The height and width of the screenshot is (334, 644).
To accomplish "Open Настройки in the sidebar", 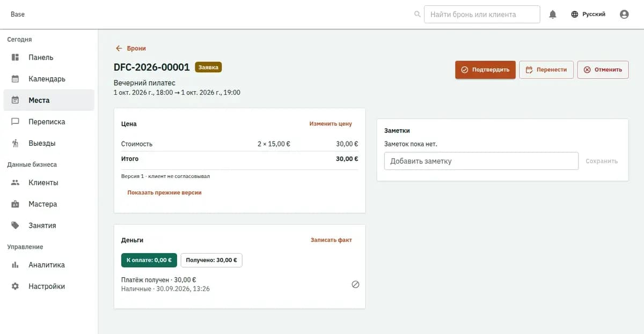I will (49, 286).
